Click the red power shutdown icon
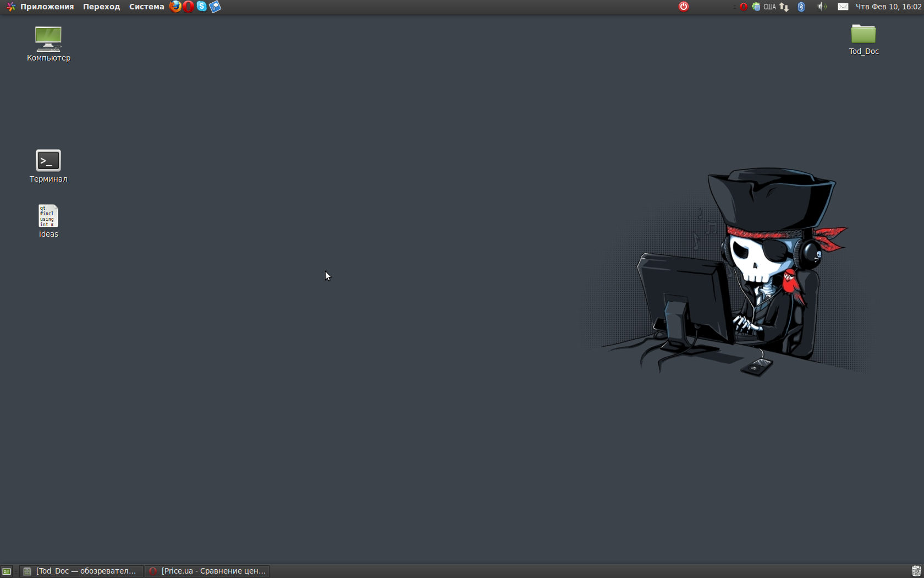Image resolution: width=924 pixels, height=578 pixels. tap(684, 7)
